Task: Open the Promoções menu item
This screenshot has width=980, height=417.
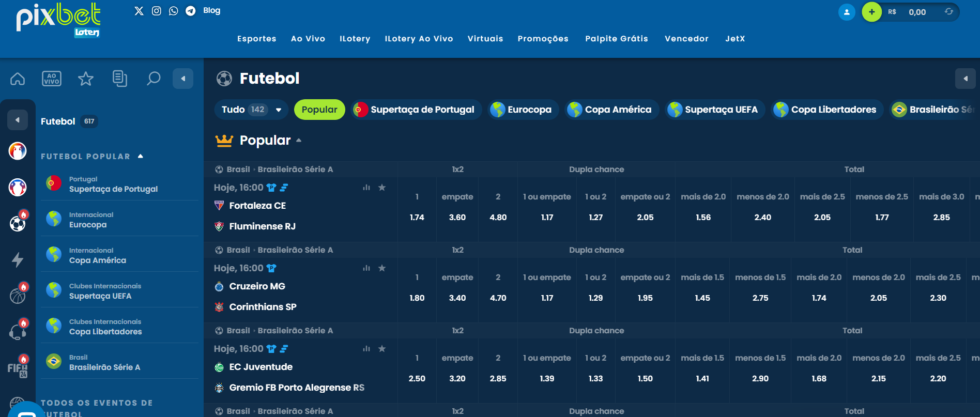Action: pyautogui.click(x=543, y=39)
